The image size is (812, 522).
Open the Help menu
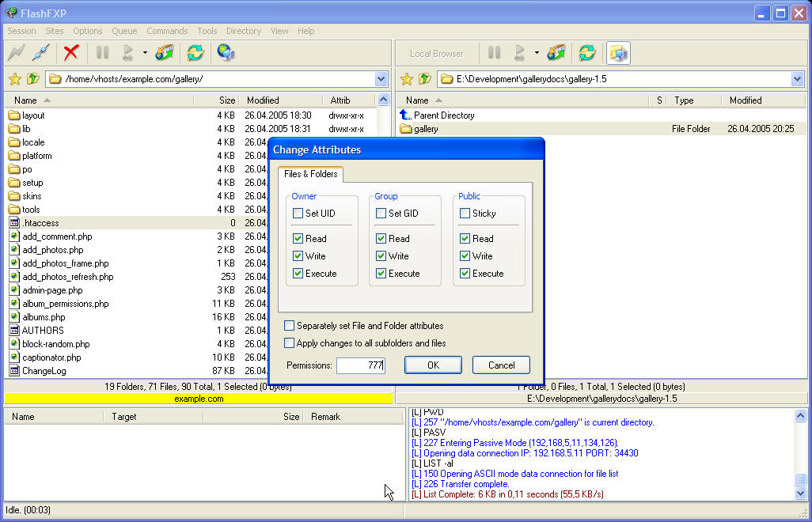306,31
